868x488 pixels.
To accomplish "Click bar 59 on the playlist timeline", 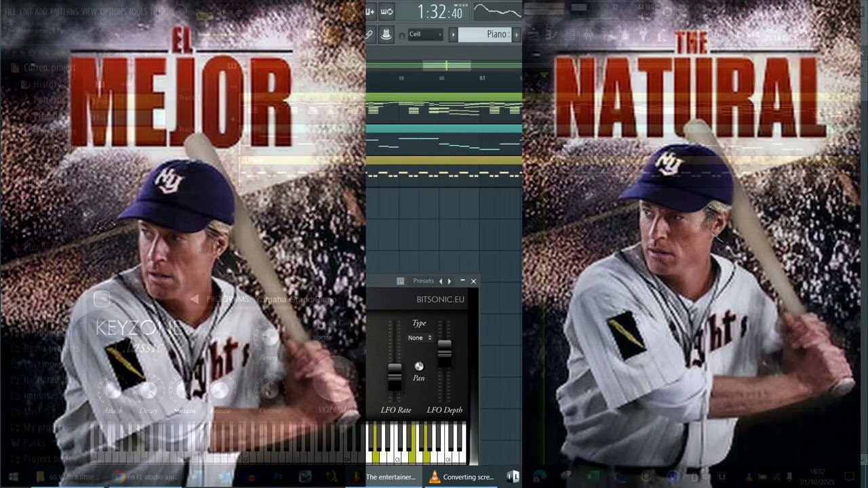I will coord(401,79).
